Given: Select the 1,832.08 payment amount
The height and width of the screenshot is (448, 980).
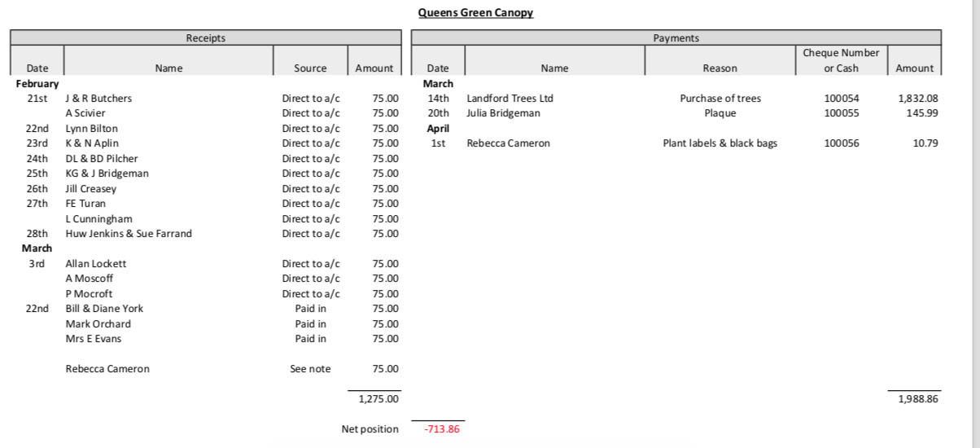Looking at the screenshot, I should [917, 99].
